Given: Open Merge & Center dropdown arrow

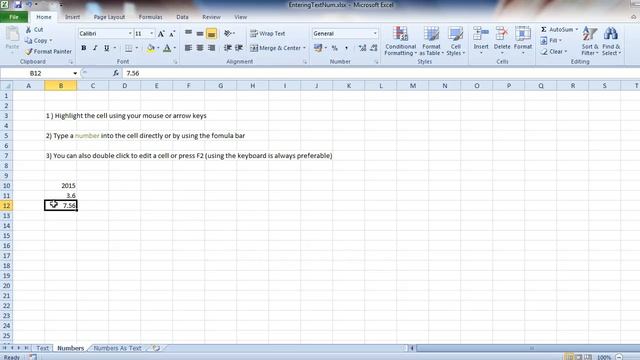Looking at the screenshot, I should click(304, 48).
